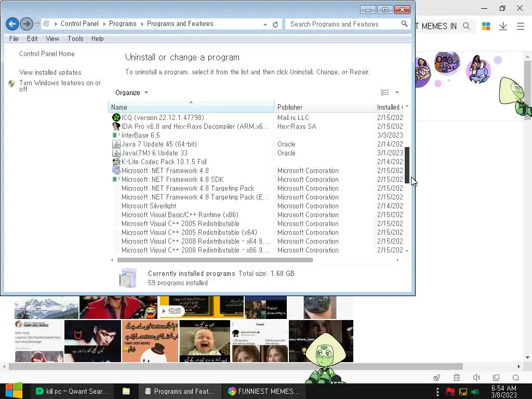The width and height of the screenshot is (532, 399).
Task: Click the volume icon in system tray
Action: pos(475,392)
